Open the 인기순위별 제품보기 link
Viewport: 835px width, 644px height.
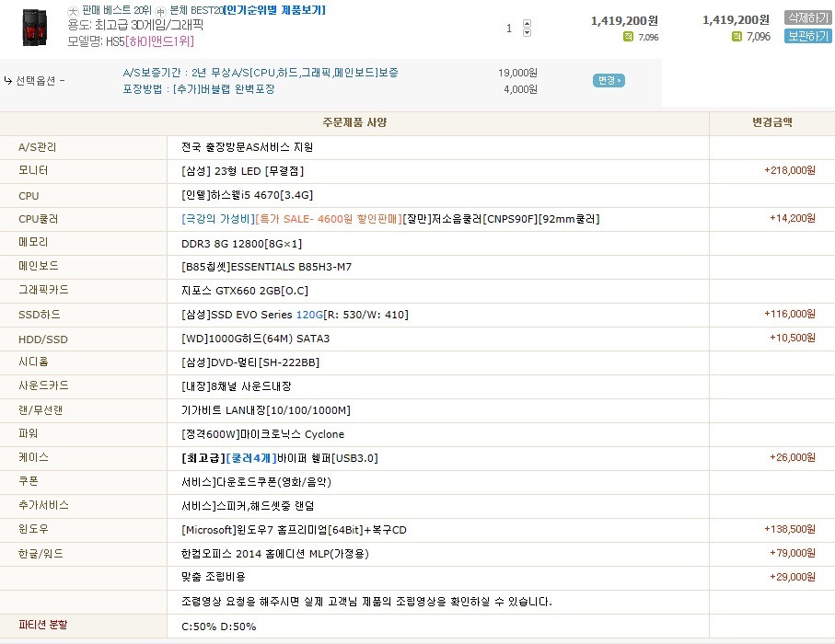[274, 10]
